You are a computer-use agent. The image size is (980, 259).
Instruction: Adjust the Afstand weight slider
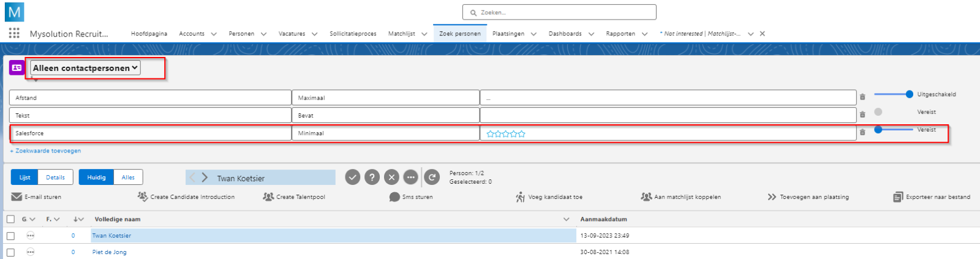click(x=909, y=94)
